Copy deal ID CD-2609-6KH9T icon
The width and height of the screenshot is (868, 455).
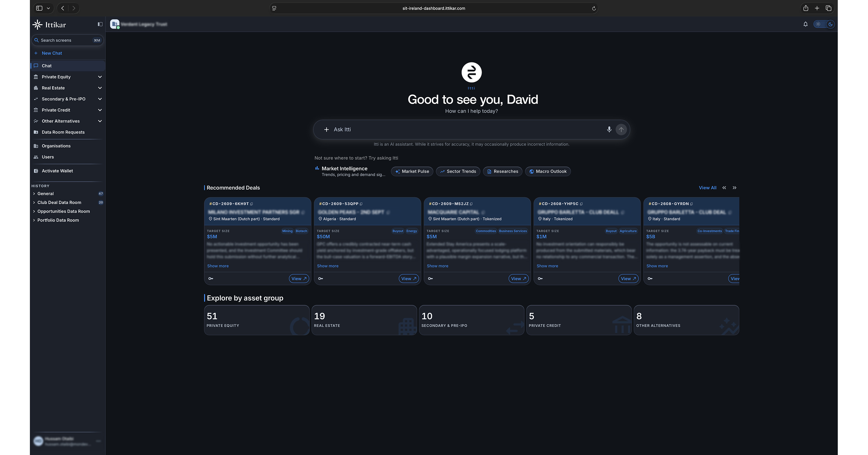(x=252, y=204)
